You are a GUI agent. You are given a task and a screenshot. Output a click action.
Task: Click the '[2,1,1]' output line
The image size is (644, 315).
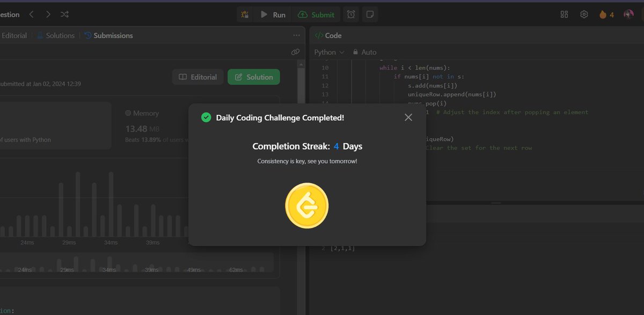coord(343,248)
